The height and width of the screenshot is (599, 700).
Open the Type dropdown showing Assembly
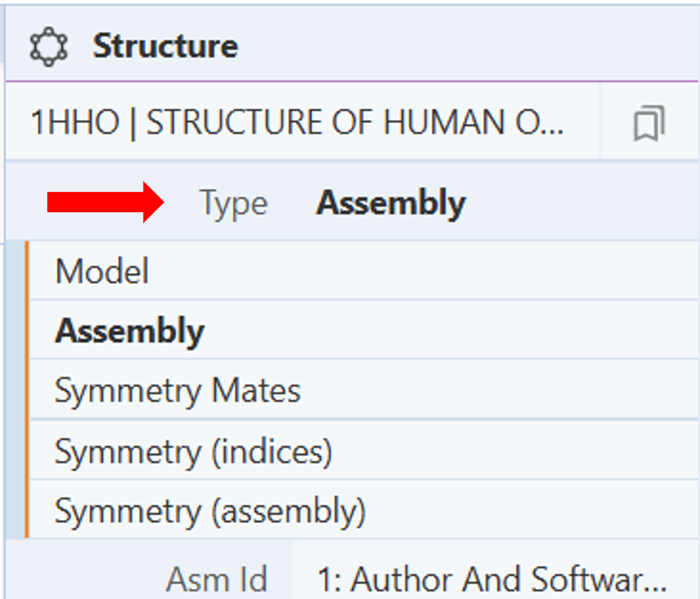(391, 203)
